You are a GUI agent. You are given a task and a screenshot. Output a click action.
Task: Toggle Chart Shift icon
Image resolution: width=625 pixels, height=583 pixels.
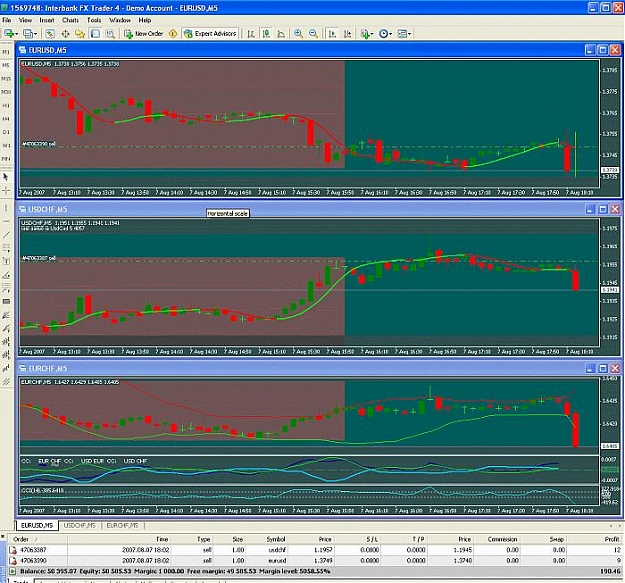pos(347,34)
